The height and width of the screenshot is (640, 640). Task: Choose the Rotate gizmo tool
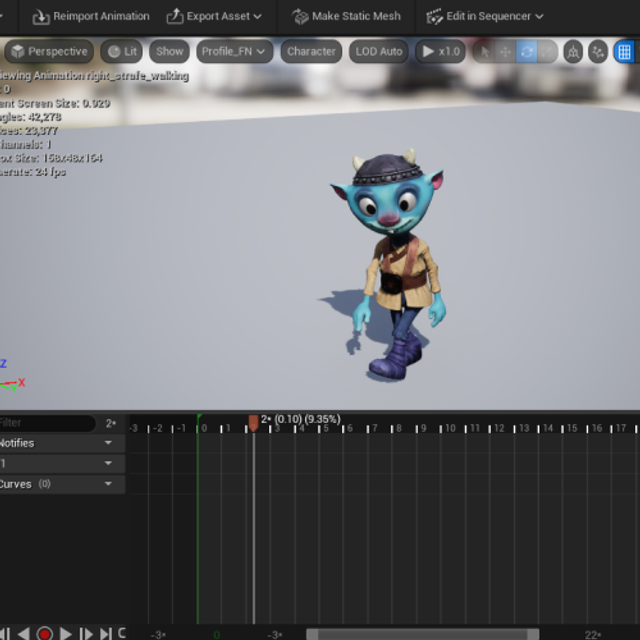(x=527, y=52)
